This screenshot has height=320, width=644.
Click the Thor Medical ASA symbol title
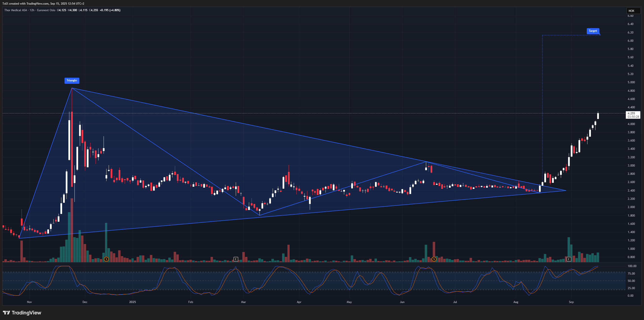16,10
